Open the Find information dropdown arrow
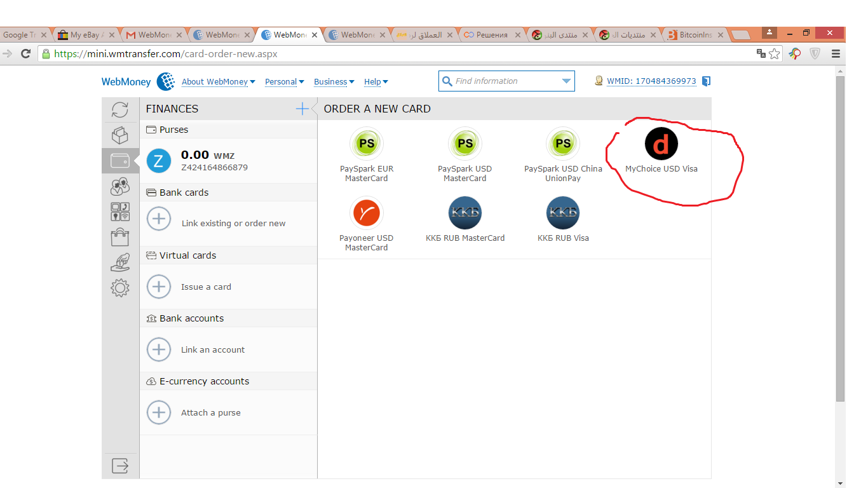This screenshot has height=488, width=868. point(566,81)
